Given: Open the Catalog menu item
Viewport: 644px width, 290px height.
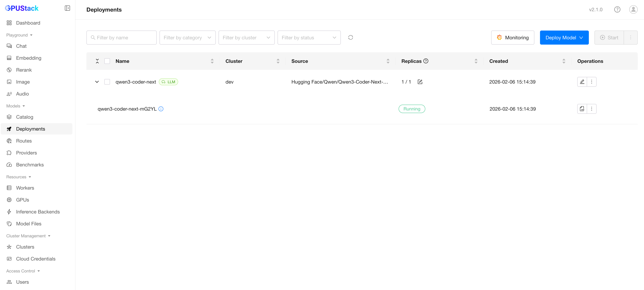Looking at the screenshot, I should tap(24, 117).
